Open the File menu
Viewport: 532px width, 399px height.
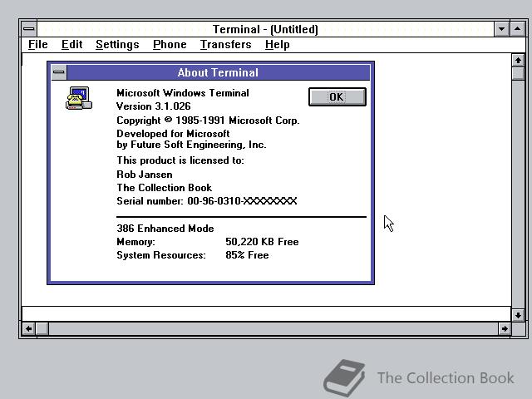click(x=38, y=44)
